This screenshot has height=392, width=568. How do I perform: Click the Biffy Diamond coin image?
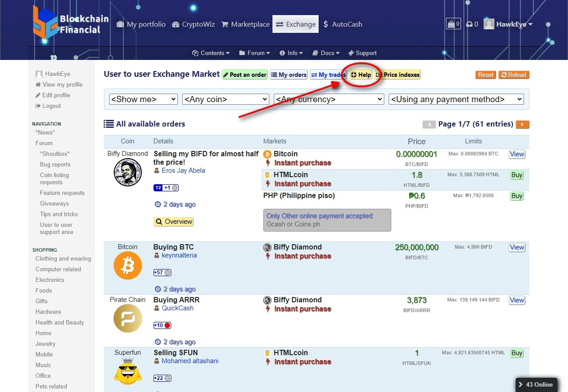click(x=128, y=172)
